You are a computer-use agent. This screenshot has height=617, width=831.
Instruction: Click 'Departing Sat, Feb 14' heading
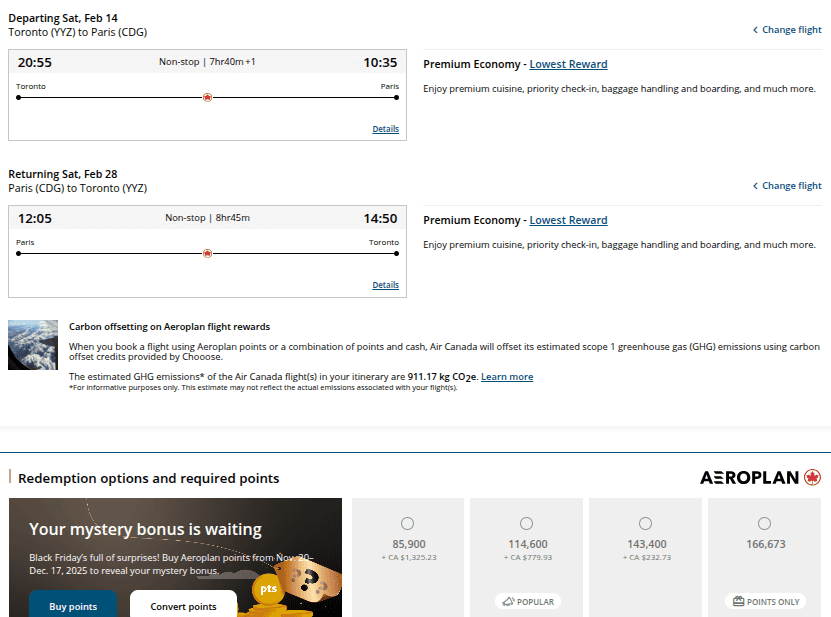63,18
